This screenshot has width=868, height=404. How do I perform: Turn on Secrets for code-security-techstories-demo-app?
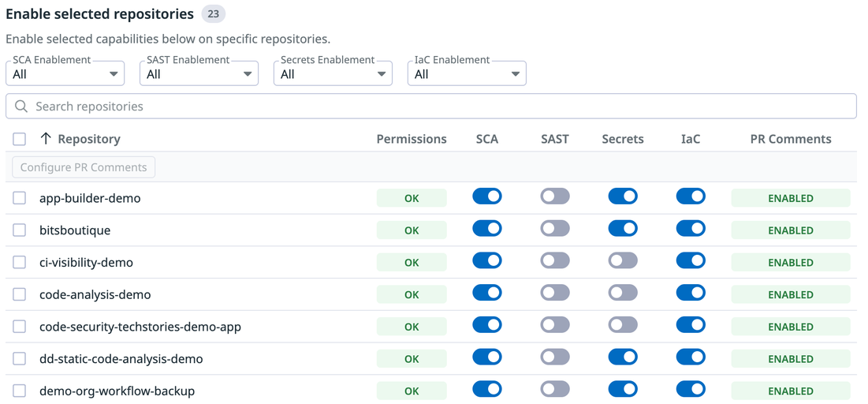point(623,325)
